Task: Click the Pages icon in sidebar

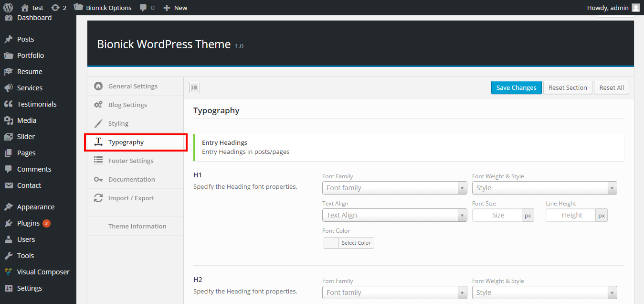Action: (x=8, y=153)
